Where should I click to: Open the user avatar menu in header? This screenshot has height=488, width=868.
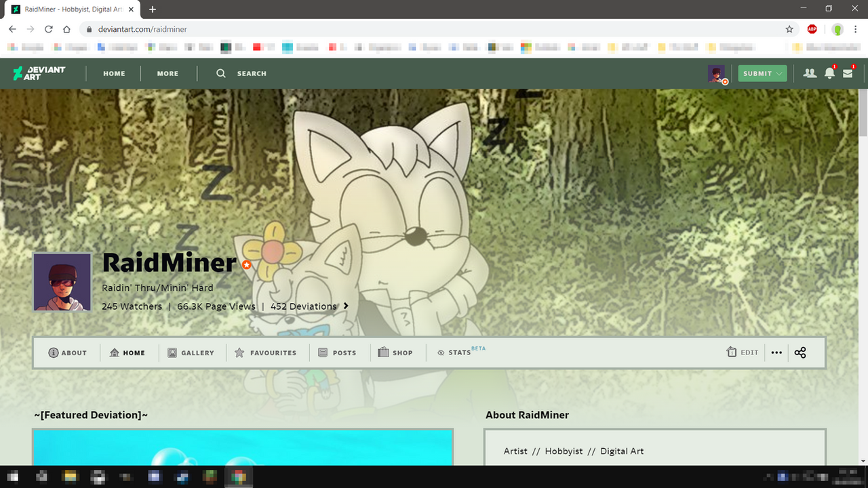point(717,74)
